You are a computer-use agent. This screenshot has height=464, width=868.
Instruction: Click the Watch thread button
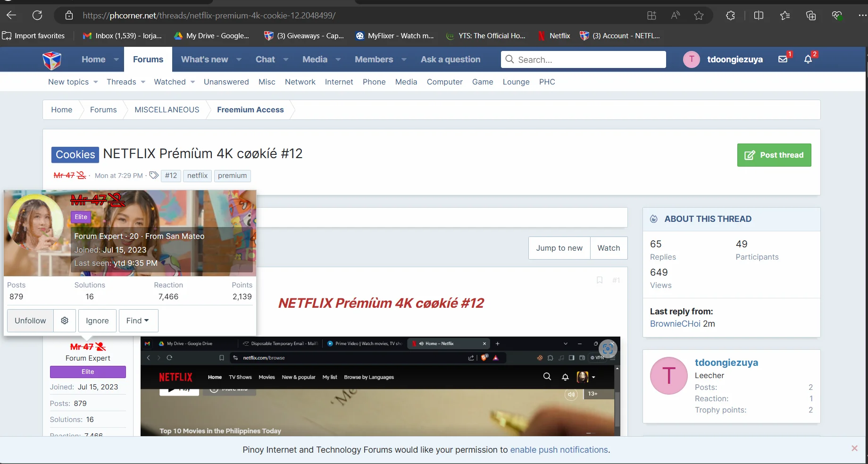coord(609,248)
